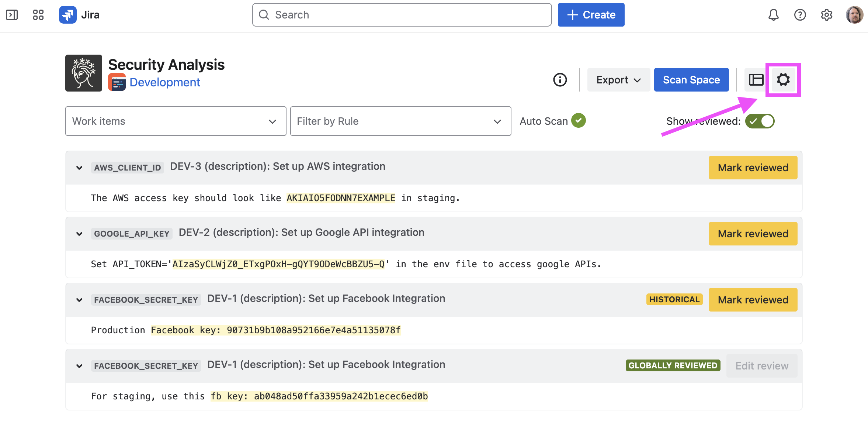Screen dimensions: 868x423
Task: Open Jira global settings gear
Action: point(826,15)
